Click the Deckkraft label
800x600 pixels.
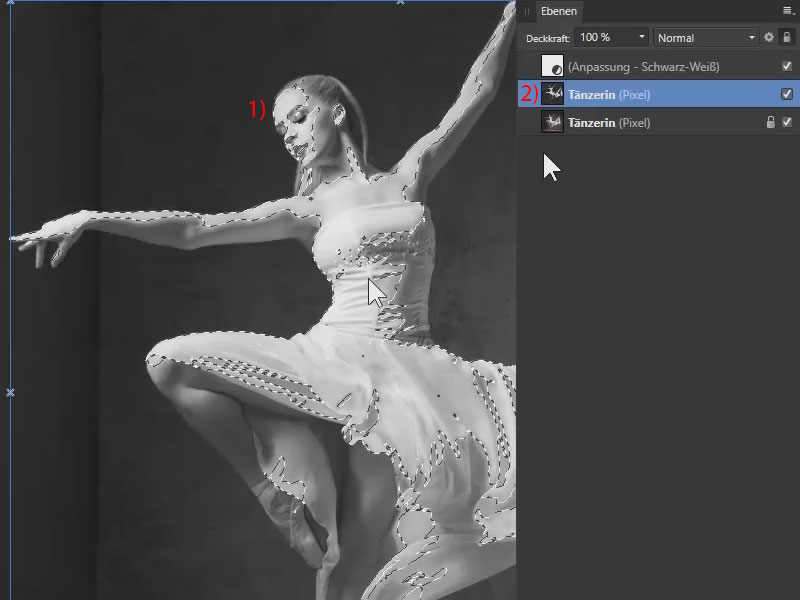tap(547, 38)
